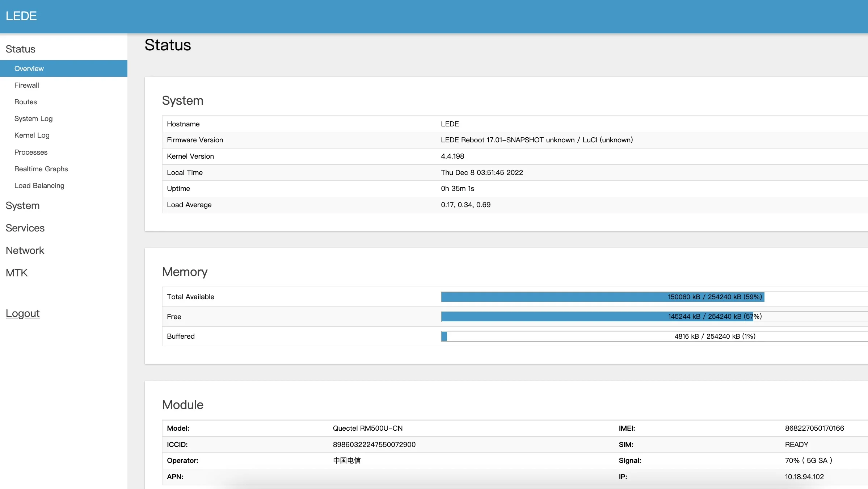
Task: Click the 'Total Available' row label
Action: (x=190, y=297)
